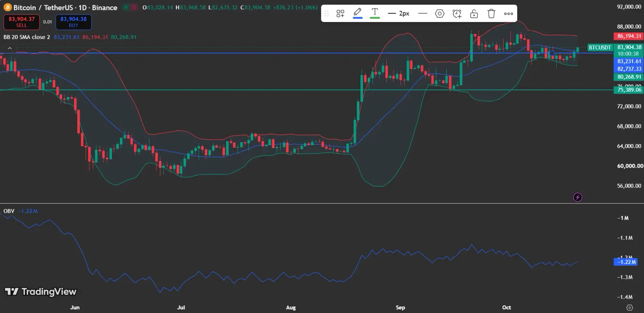Viewport: 644px width, 313px height.
Task: Lock the selected drawing
Action: click(x=474, y=14)
